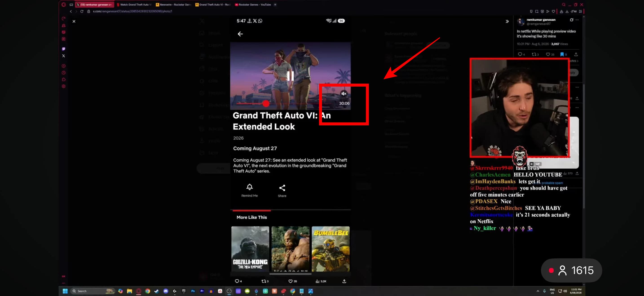Toggle the video mute speaker icon
This screenshot has height=296, width=644.
[x=344, y=94]
